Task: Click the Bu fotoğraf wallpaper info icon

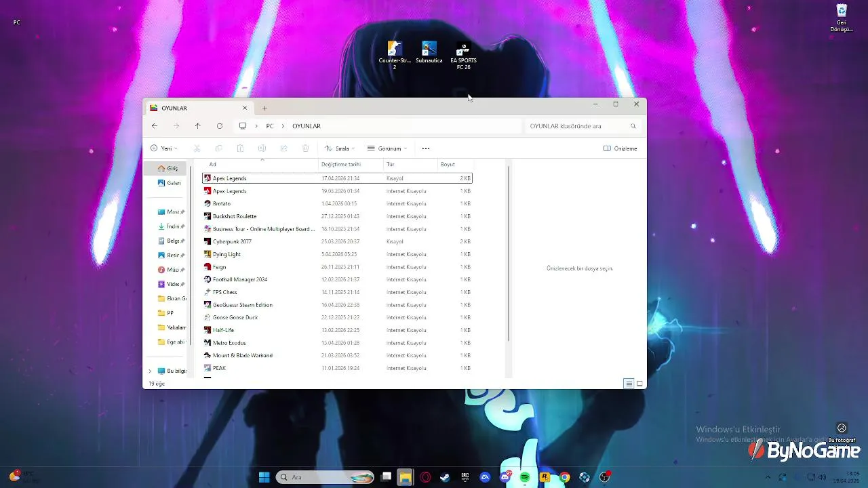Action: [x=842, y=428]
